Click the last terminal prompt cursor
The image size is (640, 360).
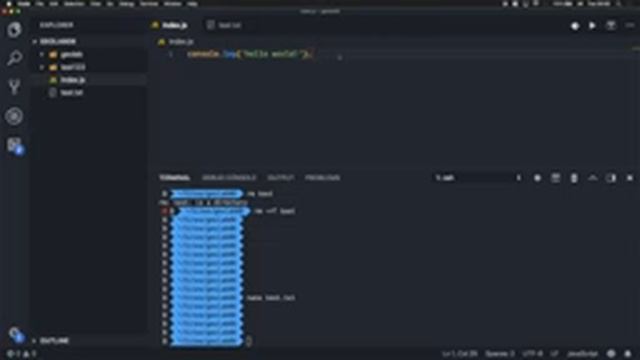tap(249, 341)
